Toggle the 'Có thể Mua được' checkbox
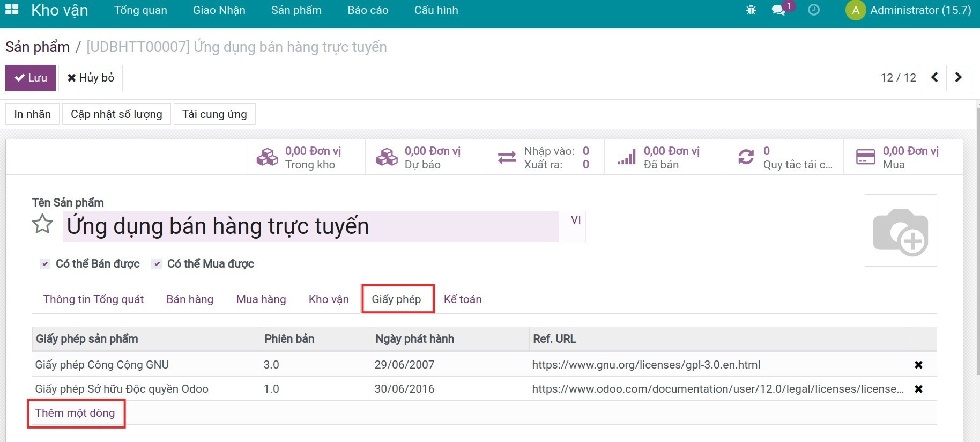This screenshot has width=980, height=442. click(x=157, y=264)
